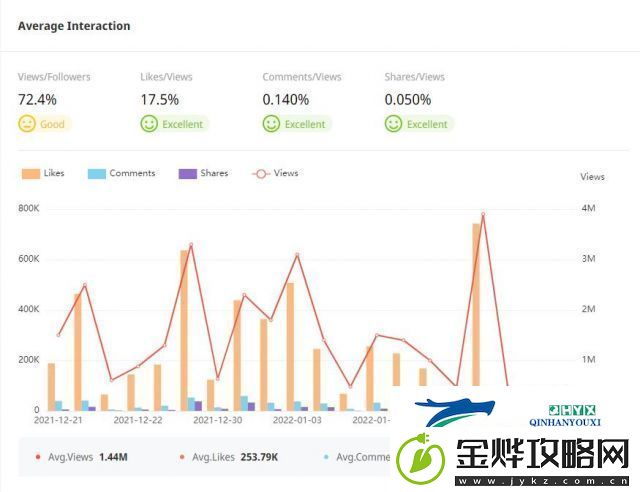The height and width of the screenshot is (492, 640).
Task: Click the Excellent smiley under Comments/Views
Action: [271, 124]
